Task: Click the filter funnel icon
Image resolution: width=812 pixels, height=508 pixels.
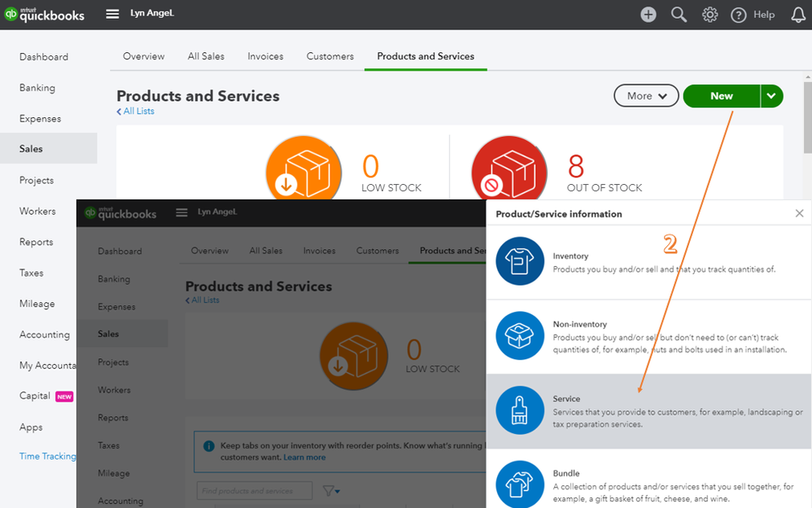Action: pyautogui.click(x=330, y=490)
